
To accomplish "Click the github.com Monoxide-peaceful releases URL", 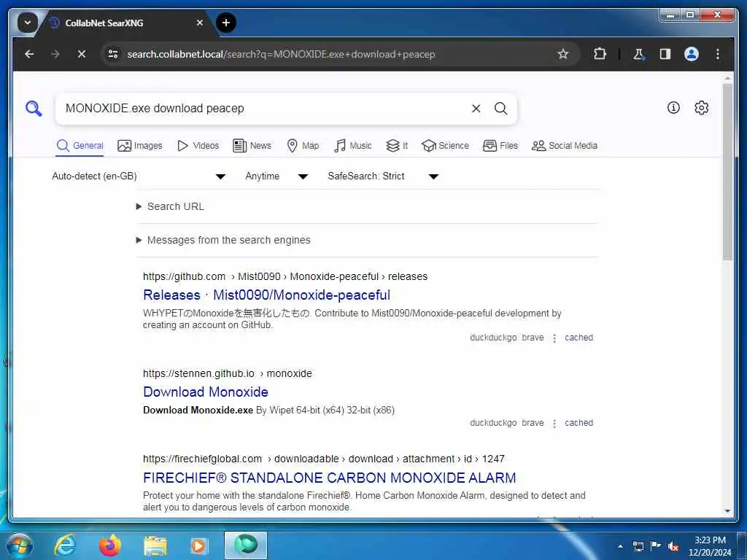I will point(285,276).
